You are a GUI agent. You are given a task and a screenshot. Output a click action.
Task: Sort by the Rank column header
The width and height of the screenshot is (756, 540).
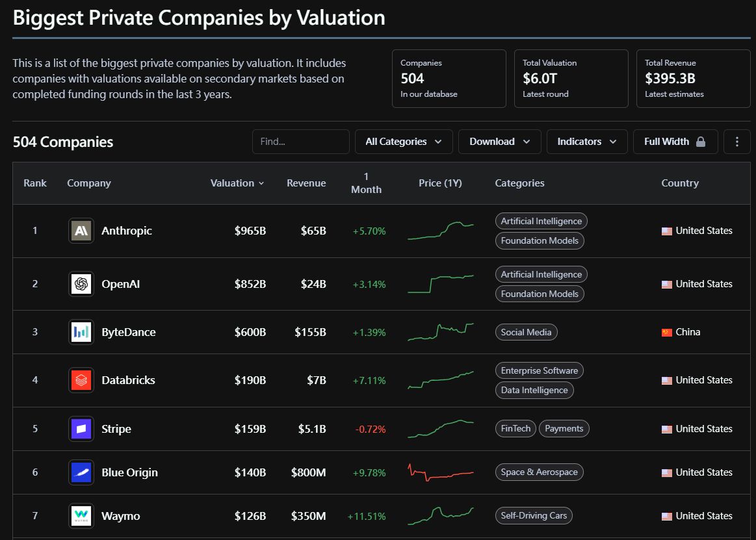pyautogui.click(x=35, y=183)
